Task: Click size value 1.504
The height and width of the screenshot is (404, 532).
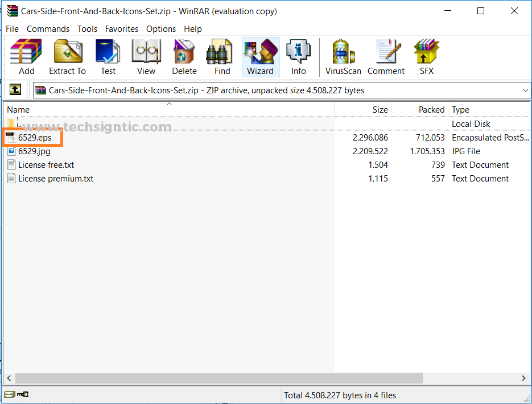Action: [x=378, y=165]
